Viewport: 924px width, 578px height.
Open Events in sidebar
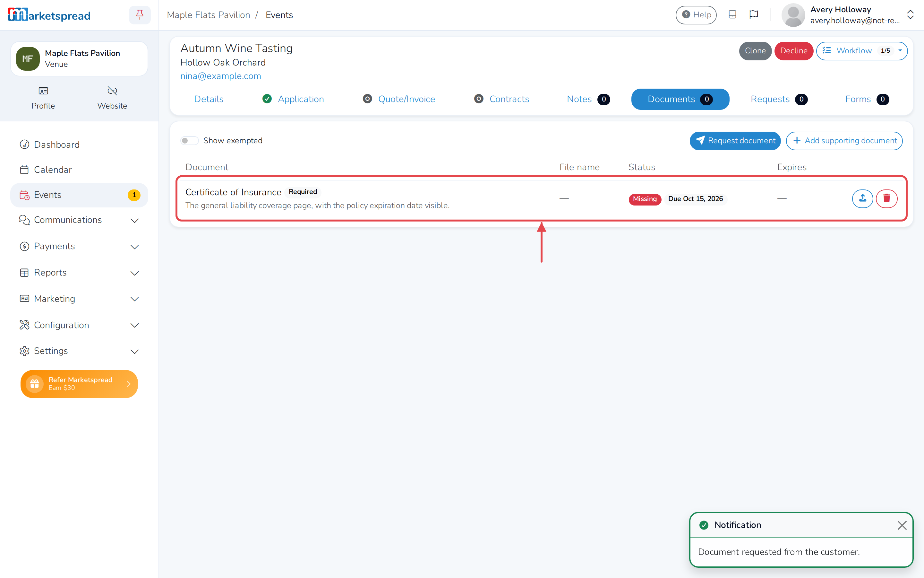pos(79,195)
